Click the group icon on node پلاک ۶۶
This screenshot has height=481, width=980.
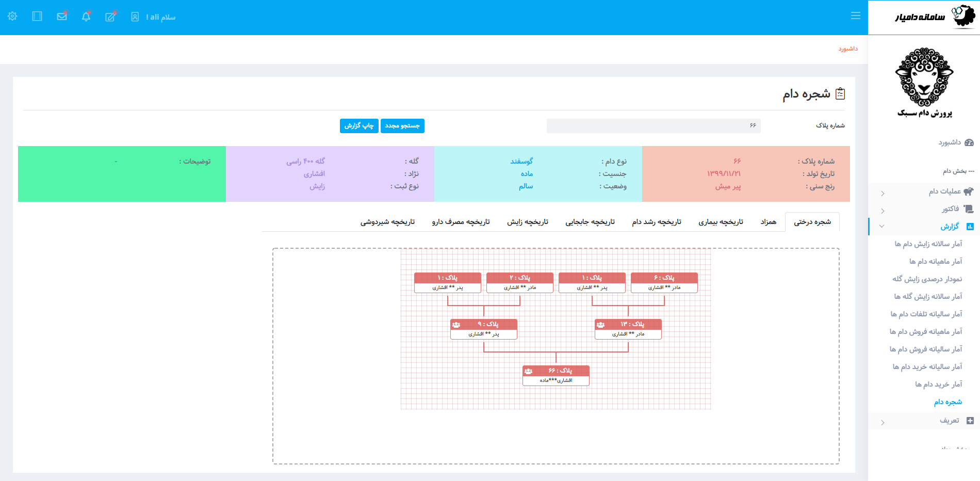click(x=528, y=371)
